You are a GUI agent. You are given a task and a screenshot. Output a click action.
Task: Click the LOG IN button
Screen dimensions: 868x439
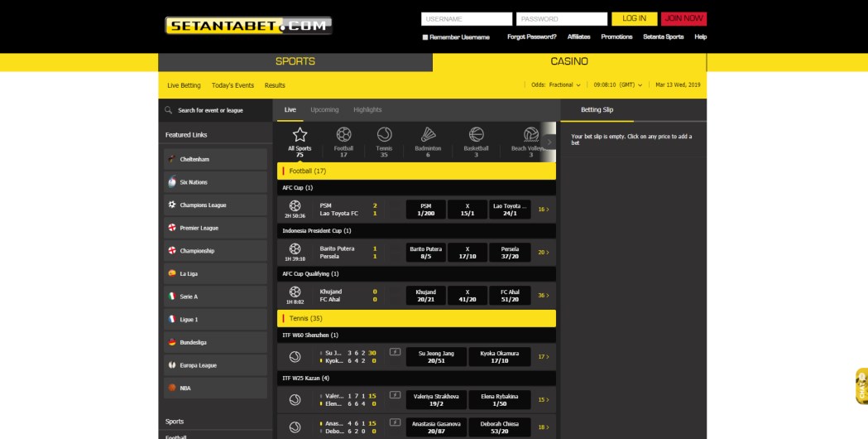click(635, 18)
